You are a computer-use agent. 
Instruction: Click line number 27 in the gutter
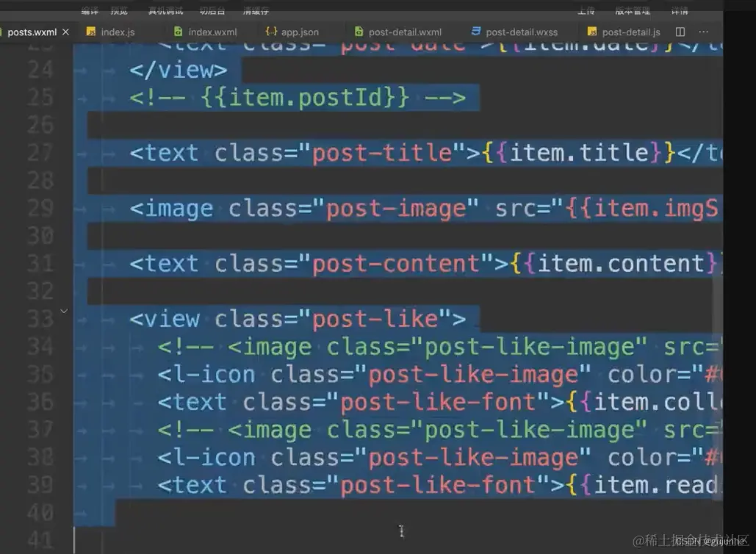click(40, 153)
